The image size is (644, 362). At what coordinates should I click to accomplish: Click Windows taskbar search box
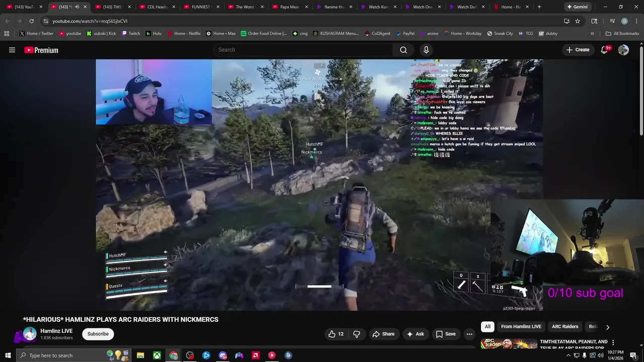pyautogui.click(x=73, y=355)
